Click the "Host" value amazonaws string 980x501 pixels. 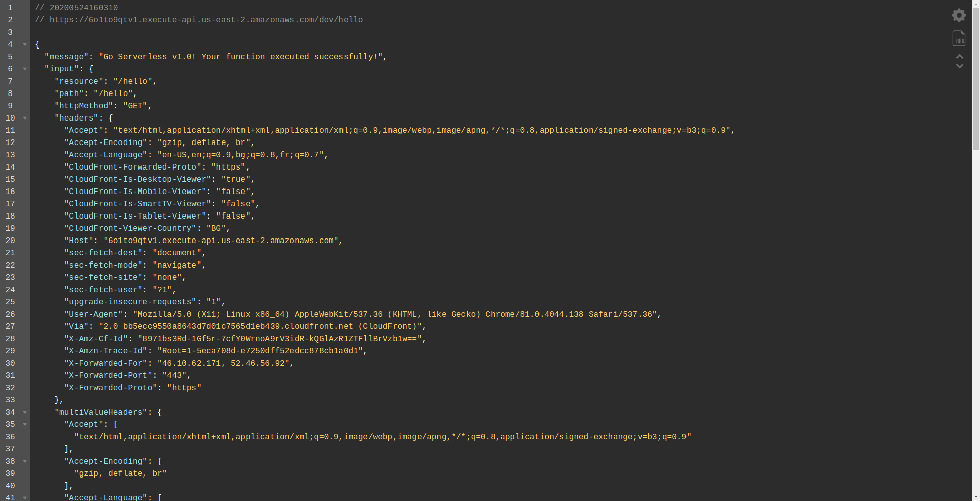(221, 241)
